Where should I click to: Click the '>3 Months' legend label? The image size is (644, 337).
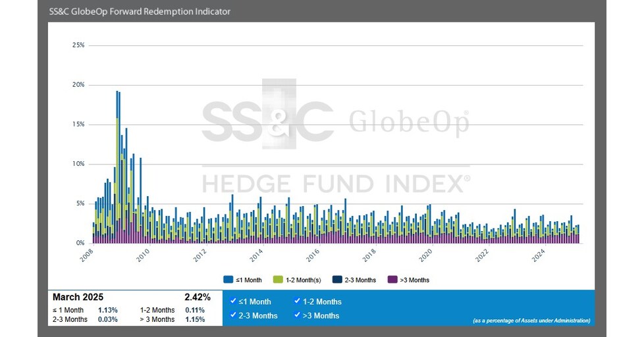414,280
